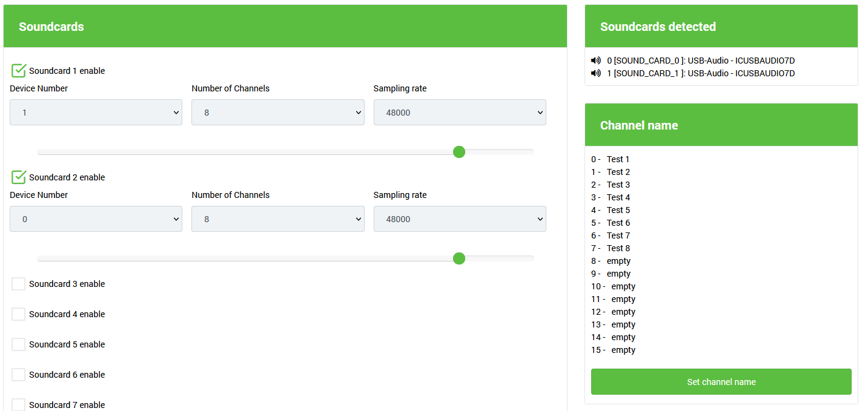Image resolution: width=868 pixels, height=411 pixels.
Task: Click Soundcard 1 slider handle
Action: pyautogui.click(x=459, y=152)
